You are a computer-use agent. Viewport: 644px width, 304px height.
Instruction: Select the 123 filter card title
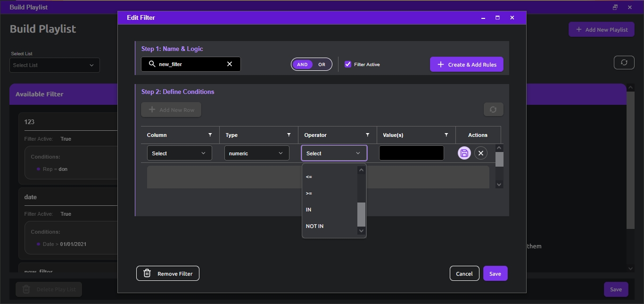click(x=29, y=122)
